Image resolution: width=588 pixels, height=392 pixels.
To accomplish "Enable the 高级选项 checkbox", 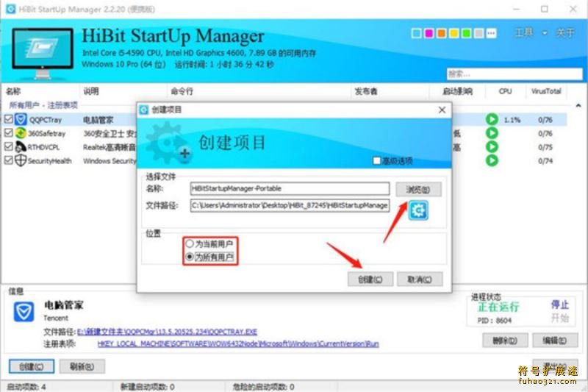I will (x=376, y=161).
